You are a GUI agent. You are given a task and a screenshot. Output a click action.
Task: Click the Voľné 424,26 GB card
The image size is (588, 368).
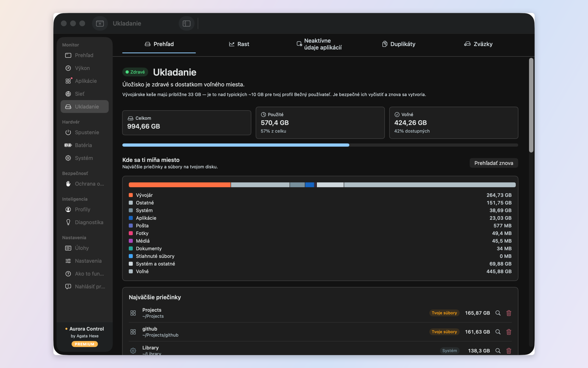pos(454,123)
